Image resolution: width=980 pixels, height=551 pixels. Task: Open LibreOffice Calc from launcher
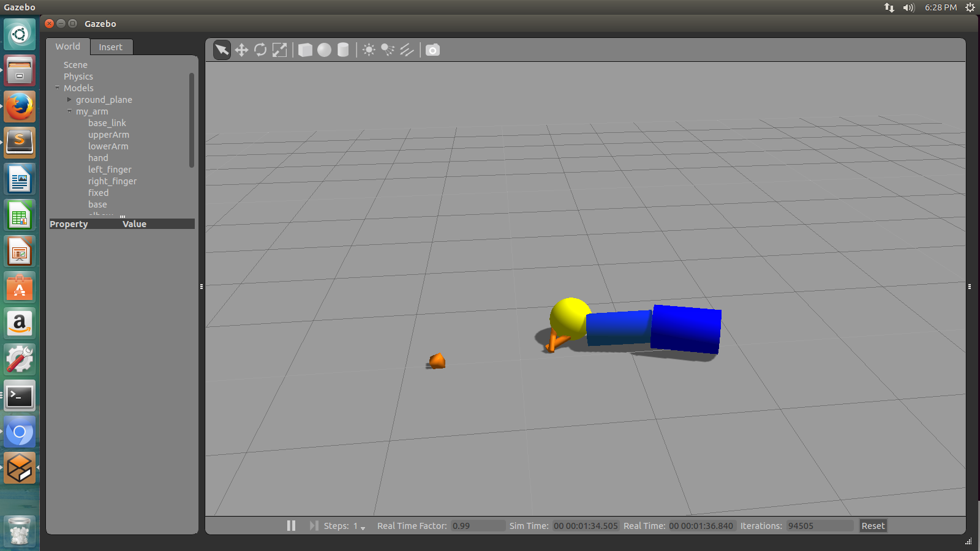coord(20,215)
